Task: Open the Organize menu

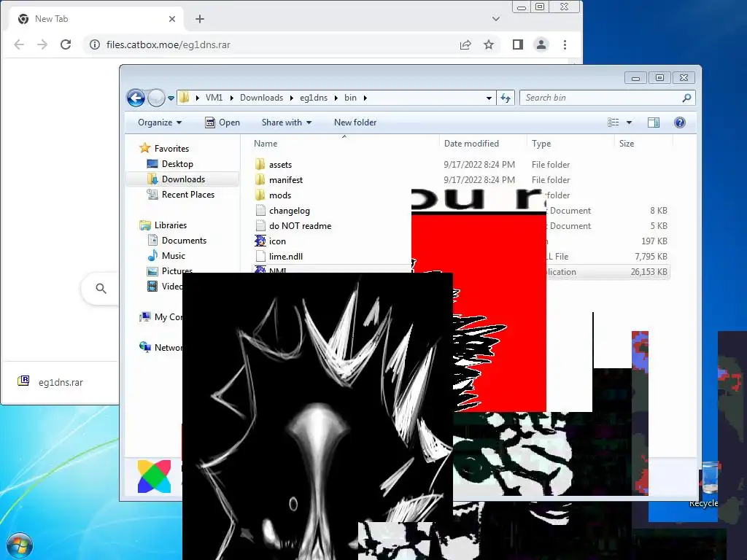Action: [160, 122]
